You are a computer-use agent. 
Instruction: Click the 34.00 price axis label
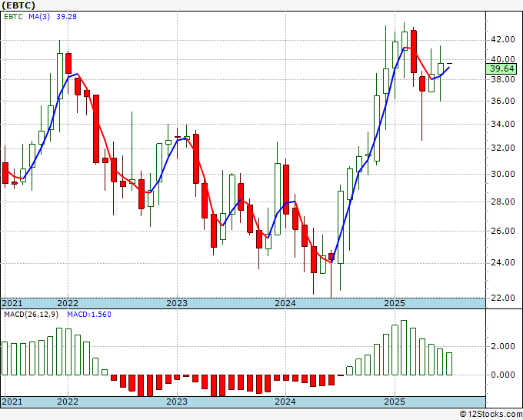coord(503,124)
